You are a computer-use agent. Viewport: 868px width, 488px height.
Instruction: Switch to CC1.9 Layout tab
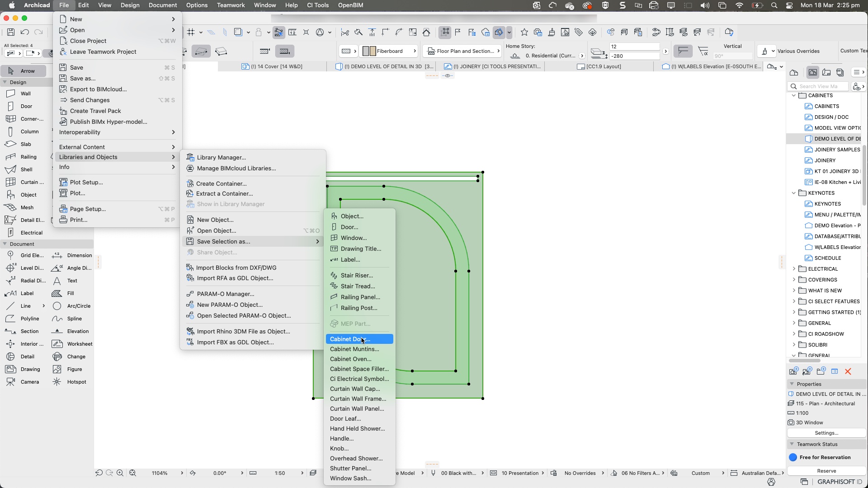[x=599, y=66]
